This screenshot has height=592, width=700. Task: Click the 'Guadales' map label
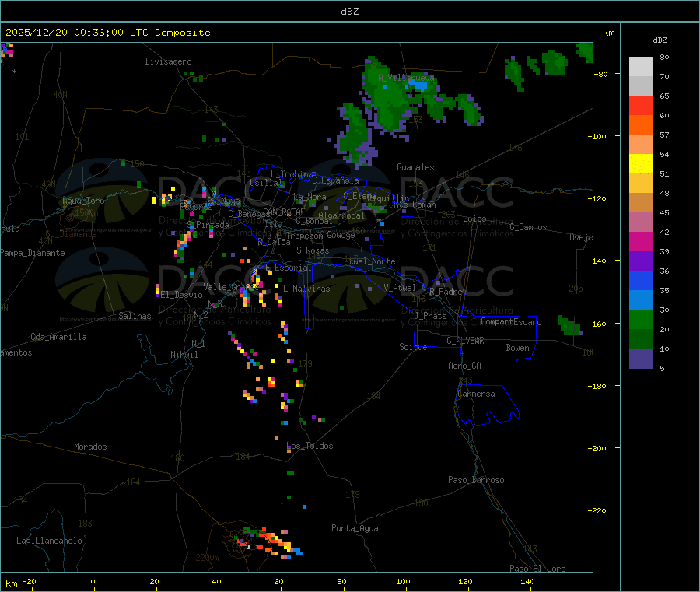415,167
